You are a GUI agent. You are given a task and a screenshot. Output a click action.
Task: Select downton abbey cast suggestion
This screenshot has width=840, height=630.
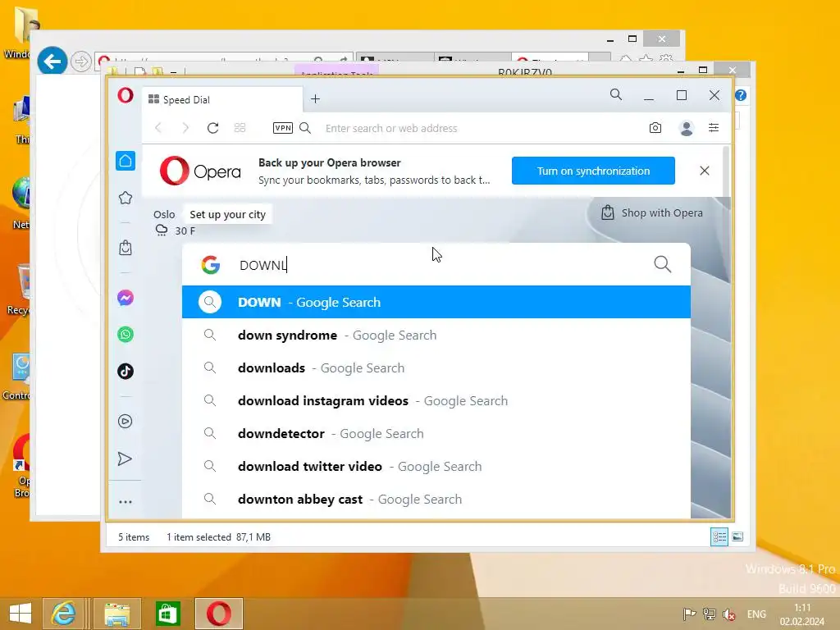(x=436, y=500)
